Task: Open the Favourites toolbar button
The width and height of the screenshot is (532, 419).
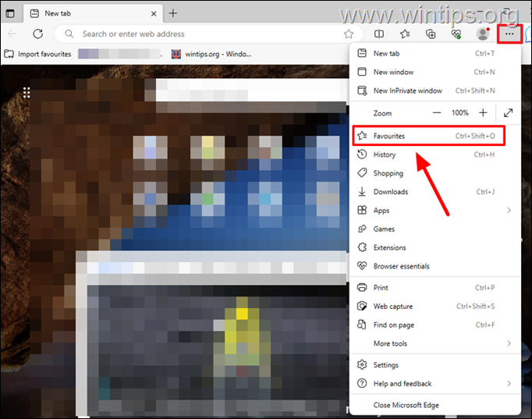Action: (x=405, y=34)
